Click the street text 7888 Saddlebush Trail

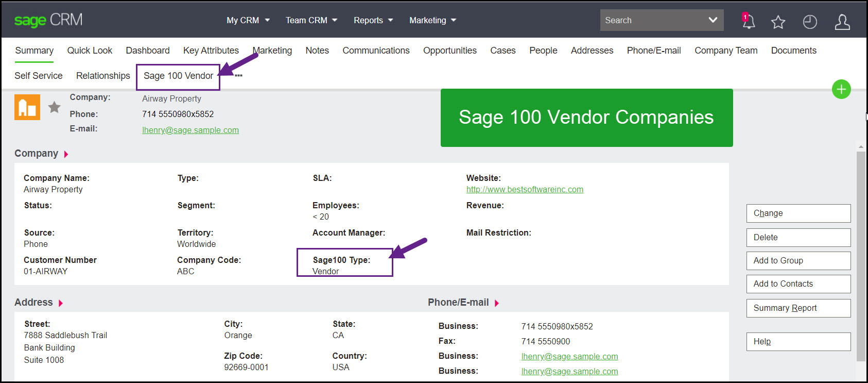pyautogui.click(x=65, y=336)
